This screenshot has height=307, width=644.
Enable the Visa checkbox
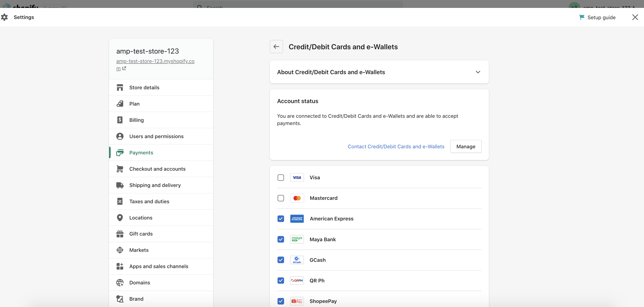coord(281,177)
